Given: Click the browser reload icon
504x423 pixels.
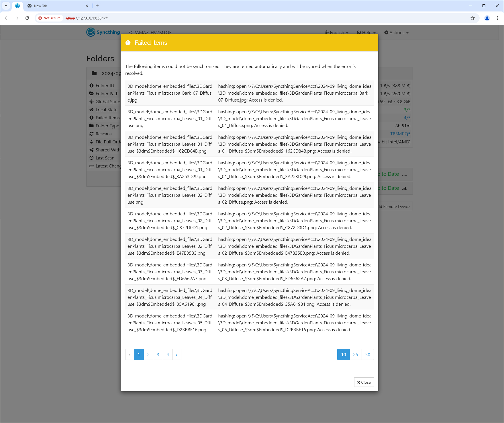Looking at the screenshot, I should (x=27, y=18).
